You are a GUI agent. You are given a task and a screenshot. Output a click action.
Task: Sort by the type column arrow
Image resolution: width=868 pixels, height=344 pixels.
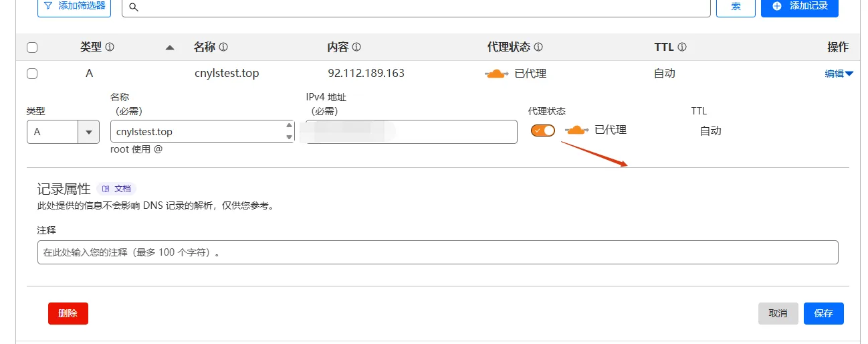(170, 48)
